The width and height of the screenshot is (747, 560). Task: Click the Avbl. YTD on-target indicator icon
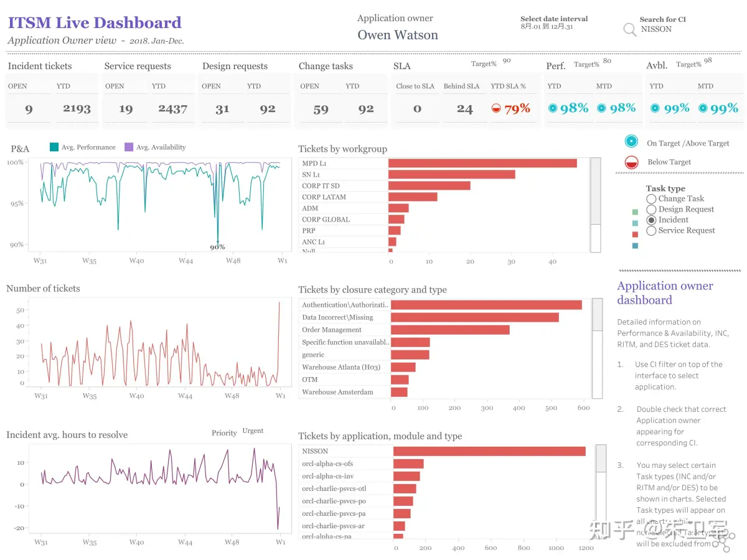(x=655, y=108)
